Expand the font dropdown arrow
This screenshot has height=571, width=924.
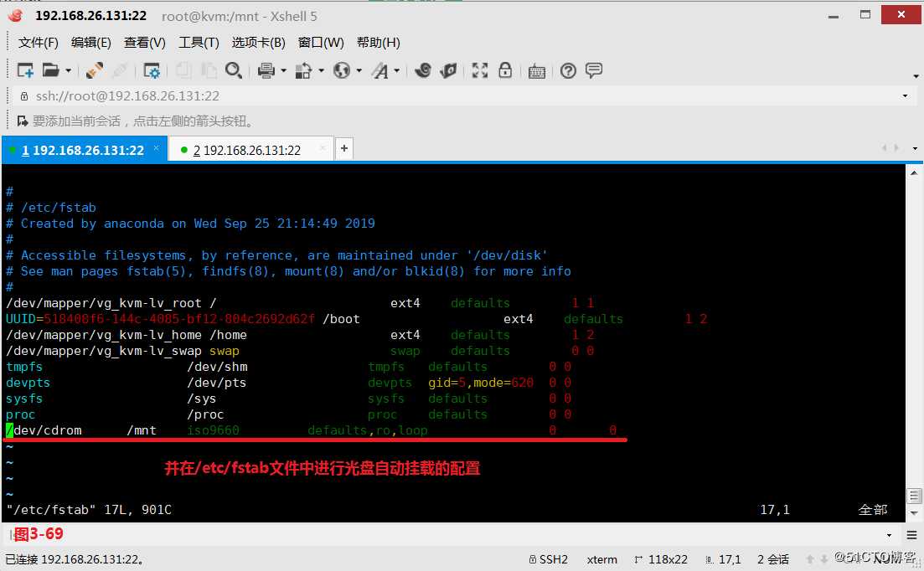coord(396,70)
